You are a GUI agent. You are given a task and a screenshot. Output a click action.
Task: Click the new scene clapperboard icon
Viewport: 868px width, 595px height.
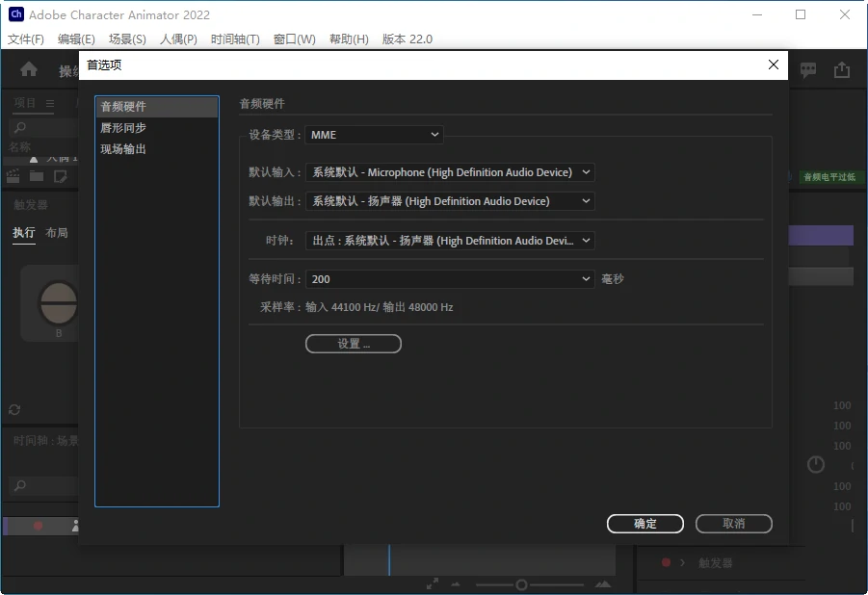13,176
